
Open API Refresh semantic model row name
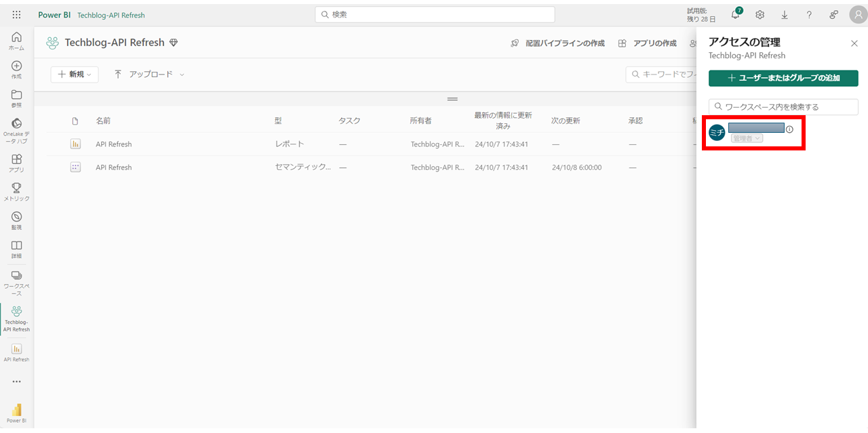tap(114, 167)
